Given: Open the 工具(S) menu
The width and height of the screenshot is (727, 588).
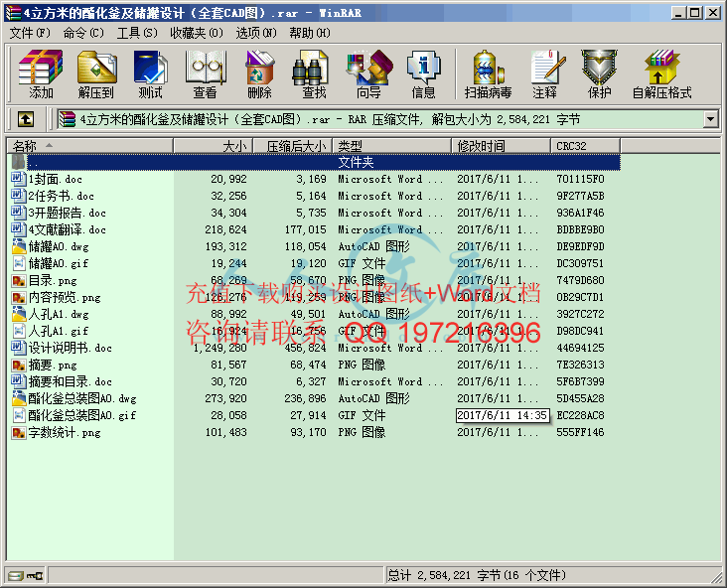Looking at the screenshot, I should [137, 33].
